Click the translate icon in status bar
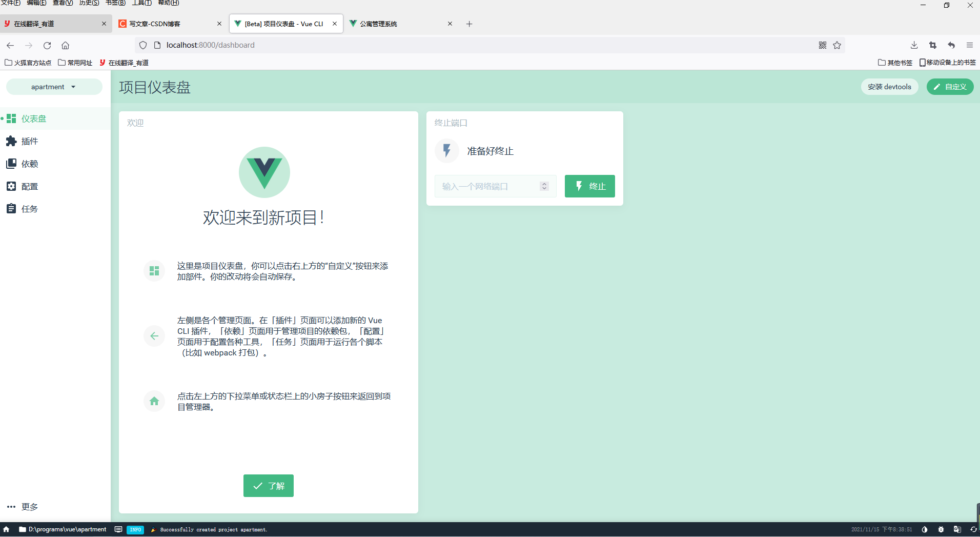Screen dimensions: 980x537 [957, 529]
